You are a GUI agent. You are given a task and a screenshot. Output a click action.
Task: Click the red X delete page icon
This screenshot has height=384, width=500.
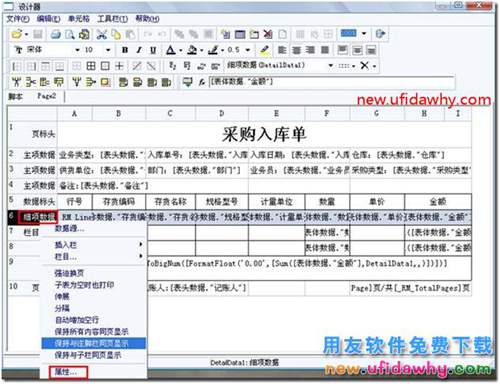click(x=268, y=34)
